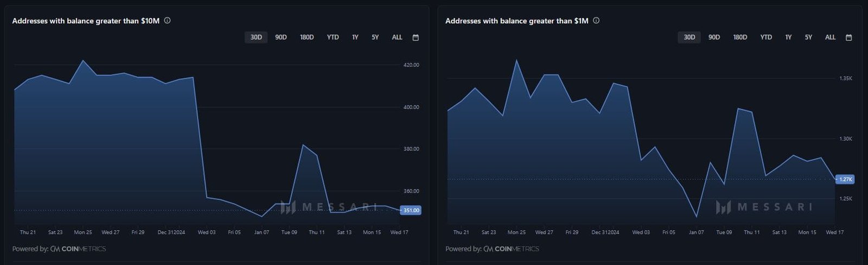
Task: Select 30D range in $10M chart
Action: 256,37
